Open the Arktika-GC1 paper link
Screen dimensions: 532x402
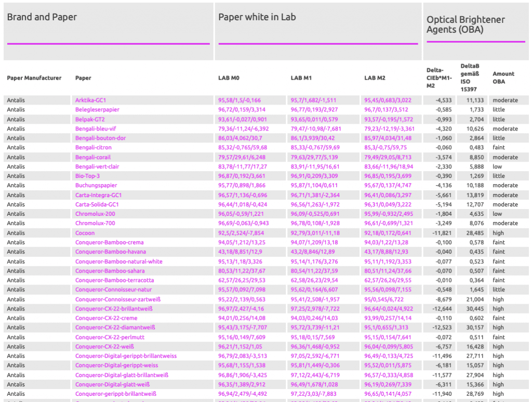tap(90, 100)
